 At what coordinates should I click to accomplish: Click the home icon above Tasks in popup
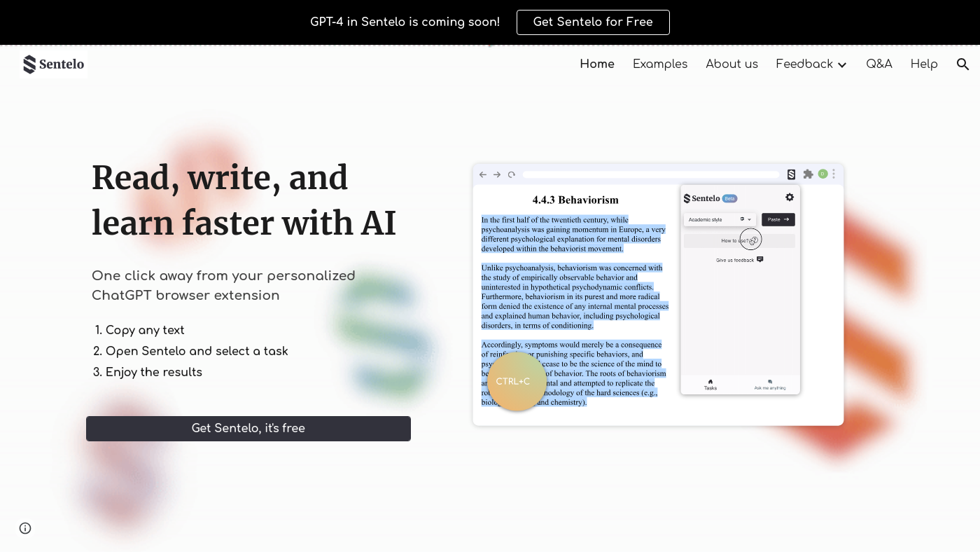coord(710,382)
